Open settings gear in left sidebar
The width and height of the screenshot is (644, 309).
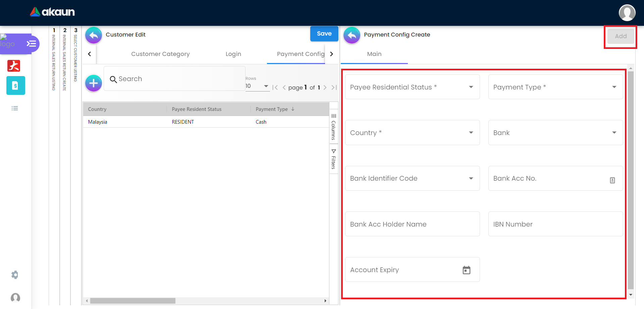click(x=15, y=275)
